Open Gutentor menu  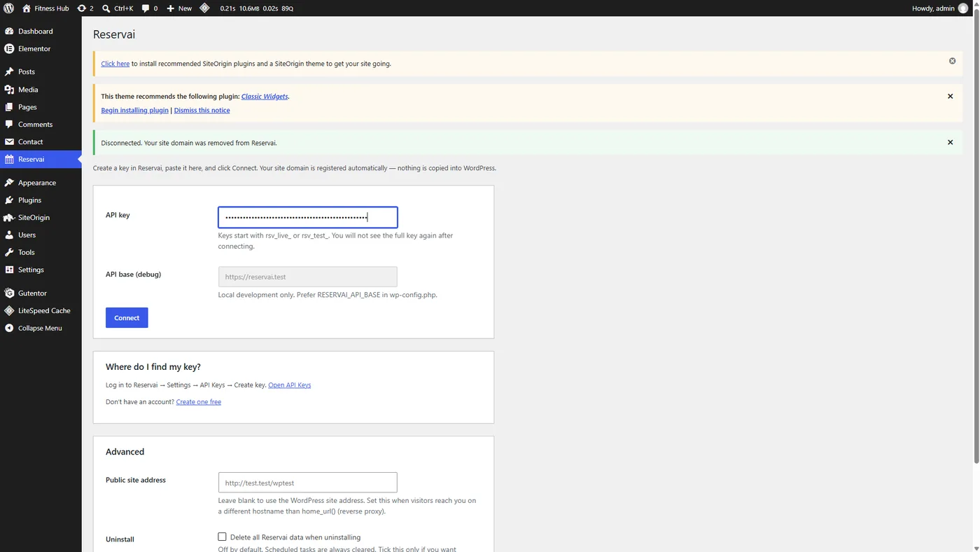pyautogui.click(x=41, y=294)
